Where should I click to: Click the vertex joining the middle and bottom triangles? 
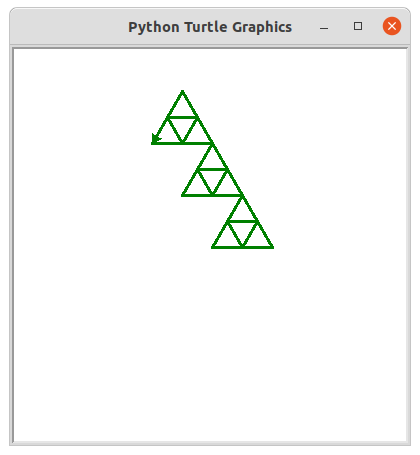click(243, 196)
